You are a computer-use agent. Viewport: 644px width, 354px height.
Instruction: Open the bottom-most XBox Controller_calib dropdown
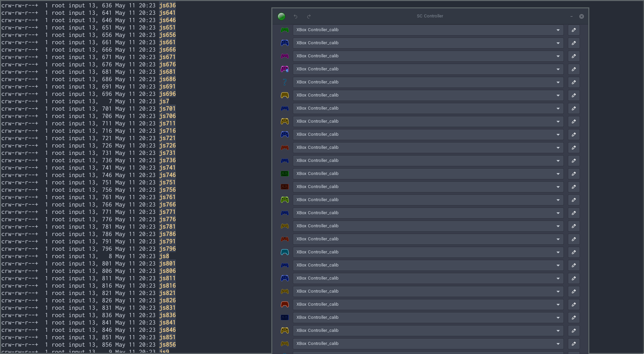click(558, 344)
